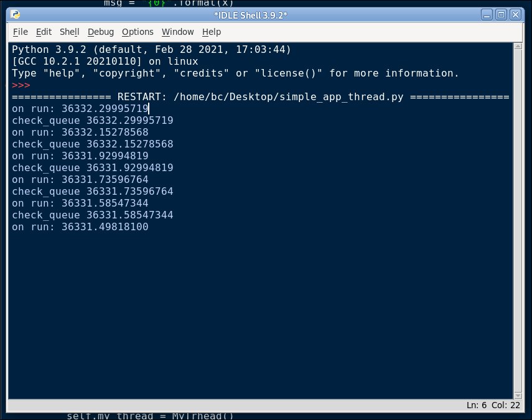Click the vertical scrollbar track
This screenshot has width=532, height=420.
point(518,221)
